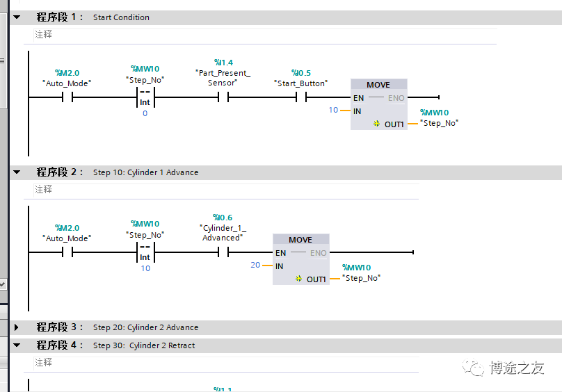Click the comment field under network 1

tap(264, 34)
